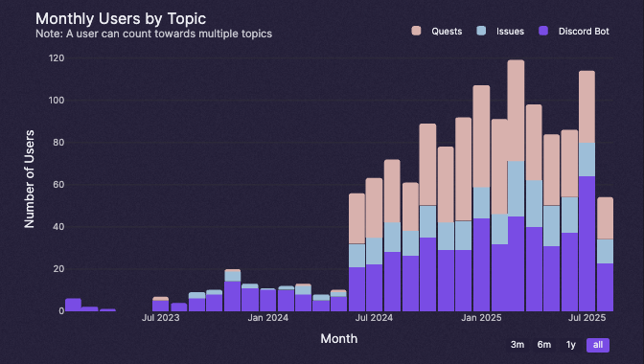Image resolution: width=644 pixels, height=364 pixels.
Task: Click the last bar's Quests segment
Action: [605, 218]
